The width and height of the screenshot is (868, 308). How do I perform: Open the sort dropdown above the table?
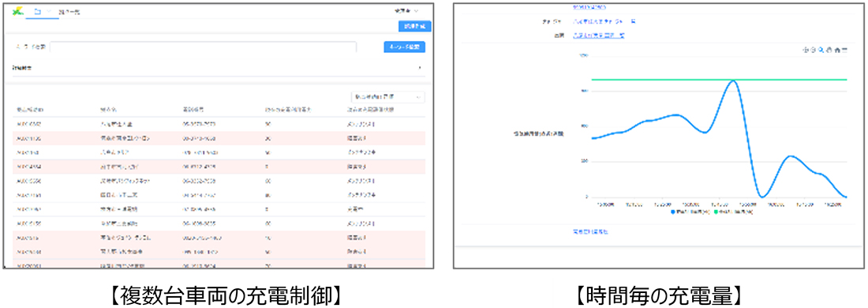(388, 97)
